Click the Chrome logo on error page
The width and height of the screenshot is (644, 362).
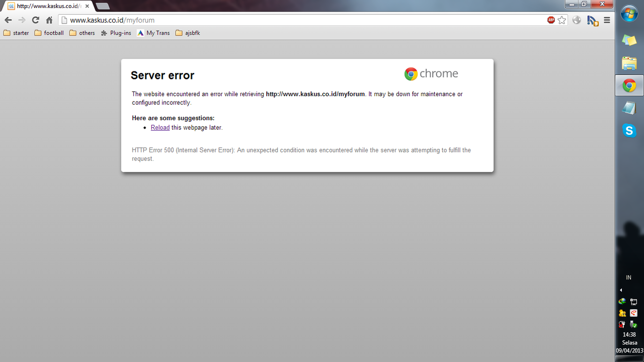tap(431, 74)
